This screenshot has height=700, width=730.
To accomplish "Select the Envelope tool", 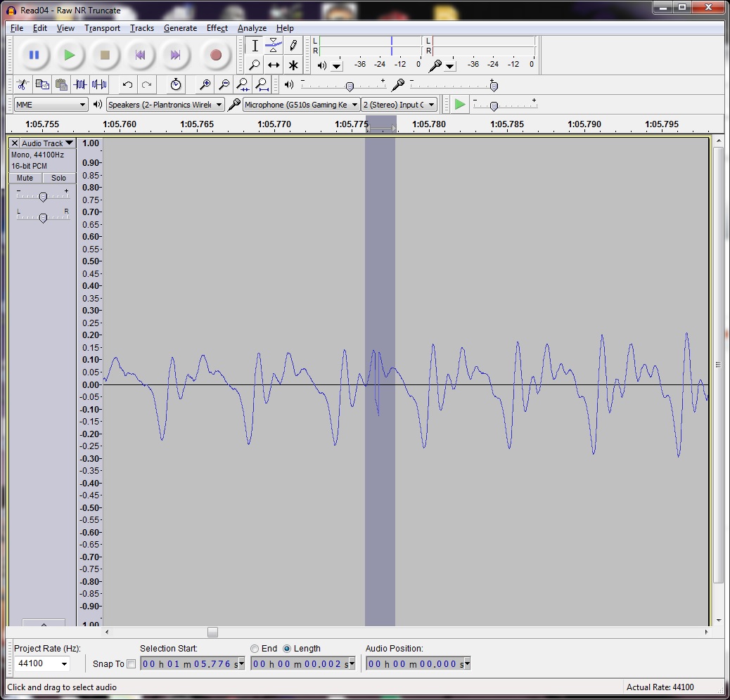I will point(274,46).
